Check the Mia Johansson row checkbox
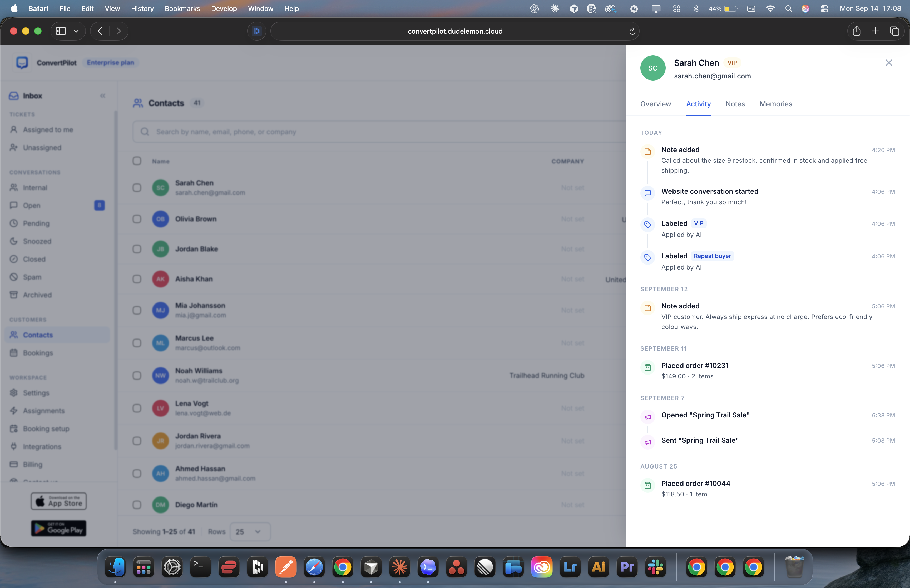The height and width of the screenshot is (588, 910). 137,310
